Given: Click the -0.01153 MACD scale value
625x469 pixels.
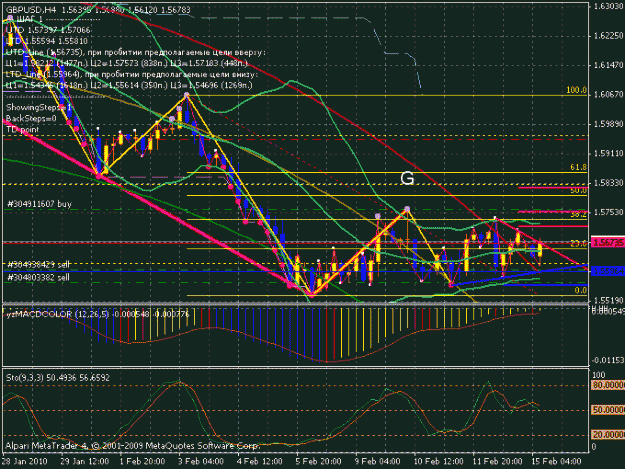Looking at the screenshot, I should point(607,360).
